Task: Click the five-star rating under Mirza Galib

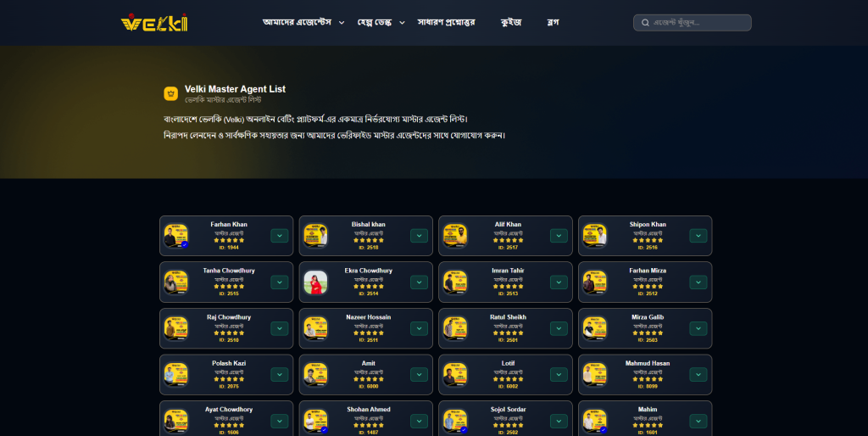Action: point(648,333)
